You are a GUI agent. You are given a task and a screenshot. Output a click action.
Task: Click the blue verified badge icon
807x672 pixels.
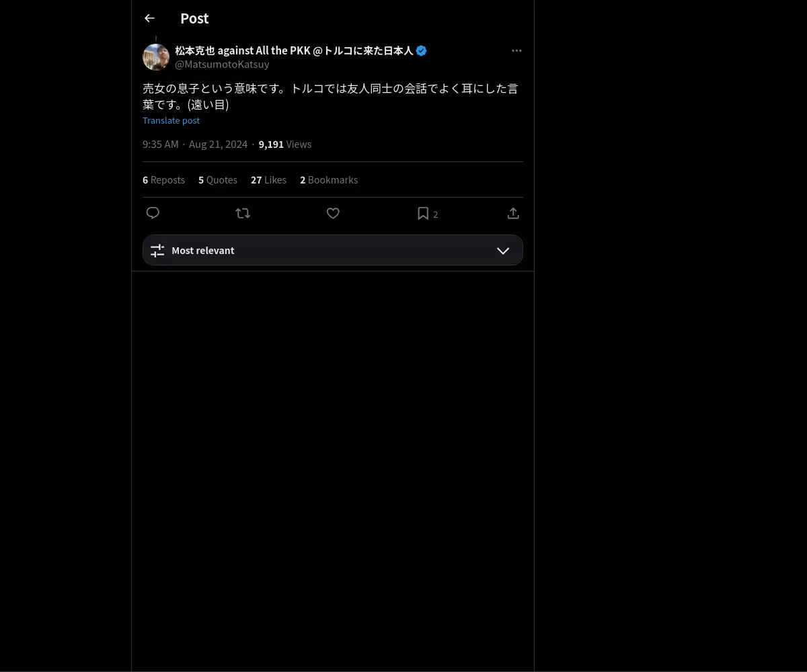(422, 50)
